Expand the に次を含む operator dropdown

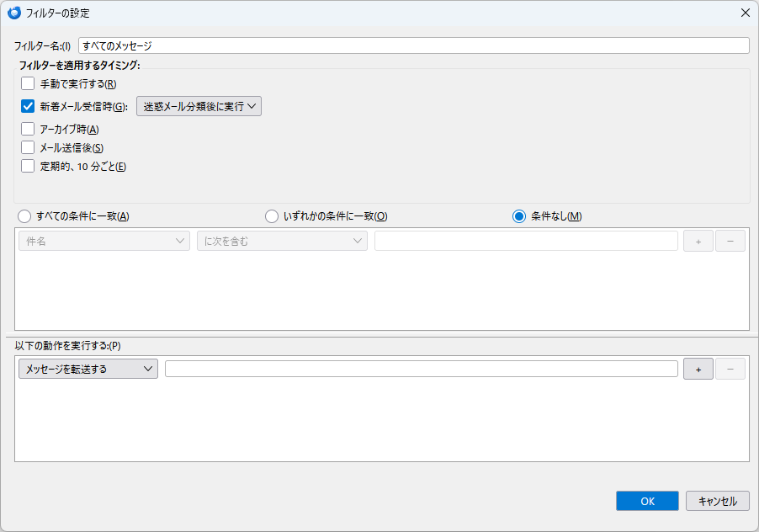[x=282, y=242]
